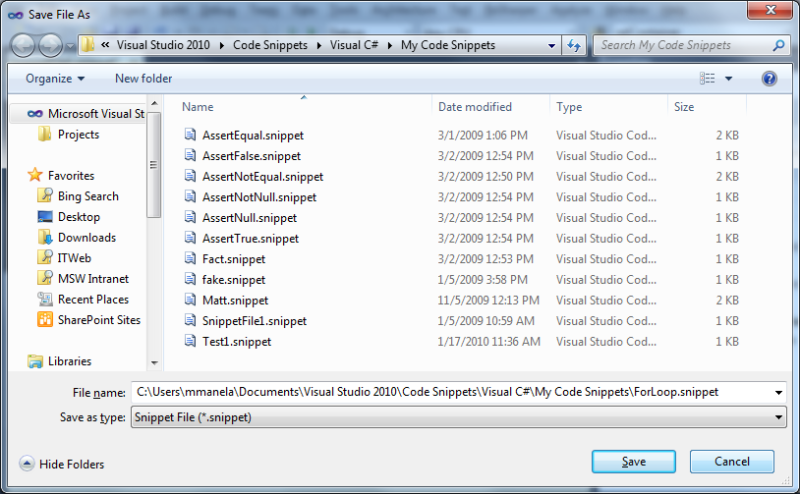Click the Cancel button
This screenshot has height=494, width=800.
click(x=732, y=462)
